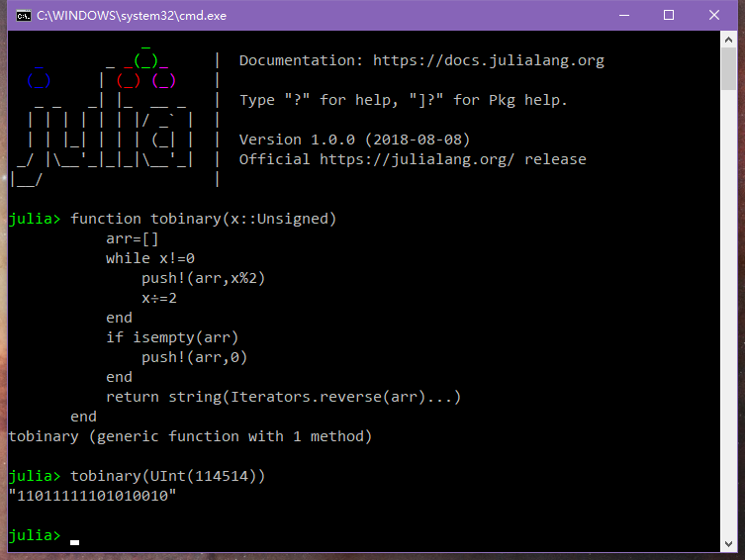The height and width of the screenshot is (560, 745).
Task: Click the Type "?" for help line
Action: pos(404,100)
